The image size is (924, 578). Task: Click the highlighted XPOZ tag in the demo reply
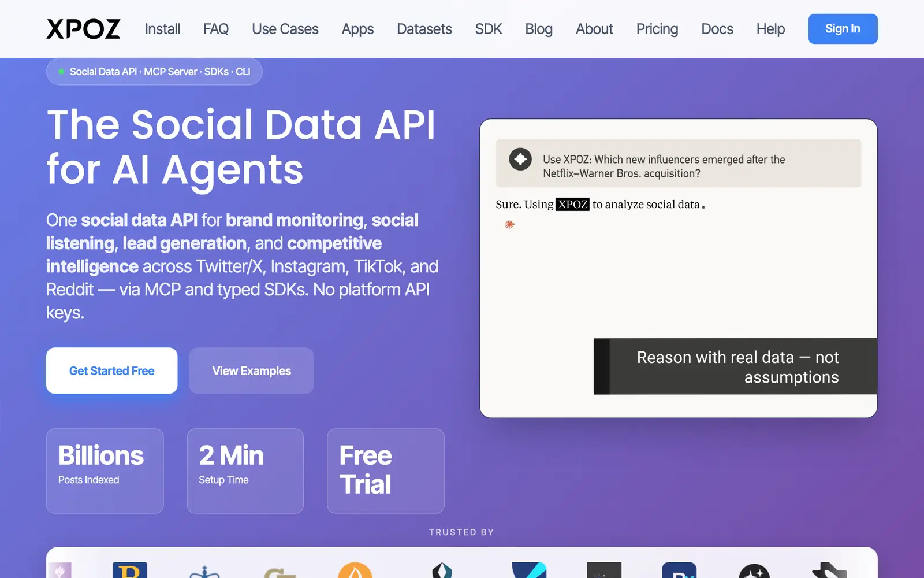point(572,204)
